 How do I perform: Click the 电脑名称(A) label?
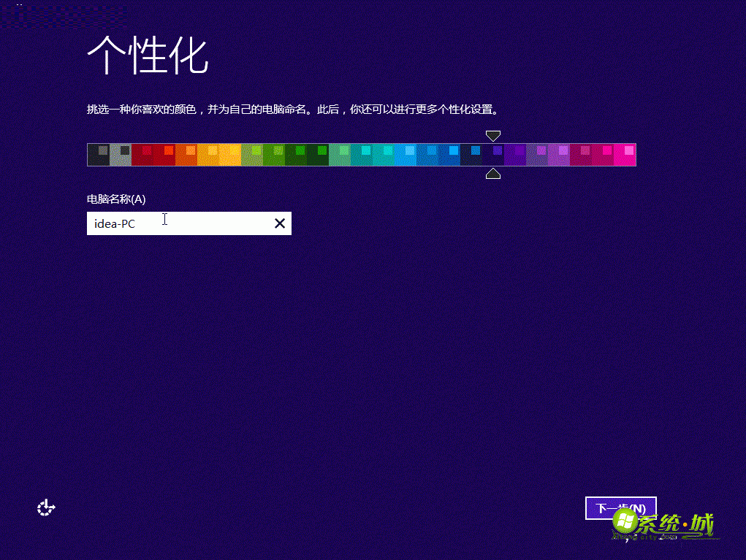pyautogui.click(x=115, y=199)
